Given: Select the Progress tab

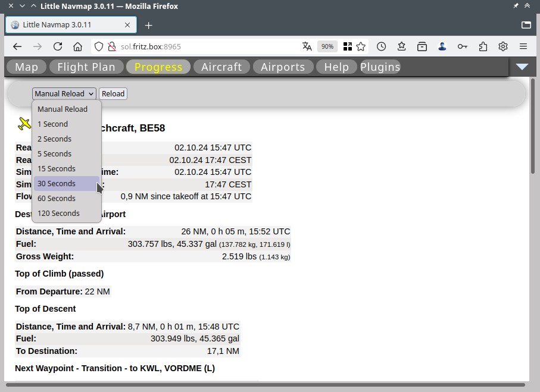Looking at the screenshot, I should click(158, 67).
